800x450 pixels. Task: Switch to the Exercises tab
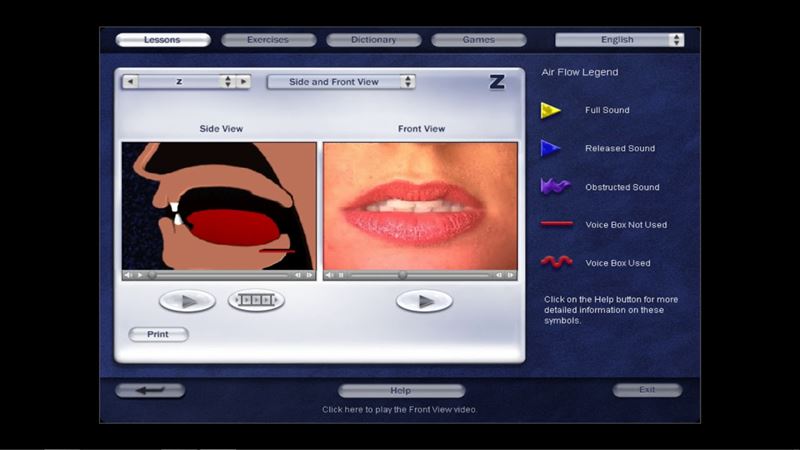point(268,40)
